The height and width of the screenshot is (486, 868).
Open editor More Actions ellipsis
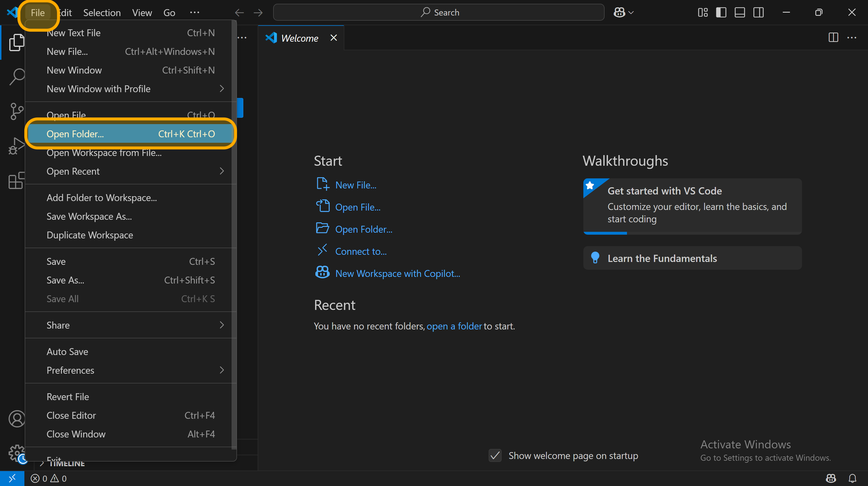[852, 37]
